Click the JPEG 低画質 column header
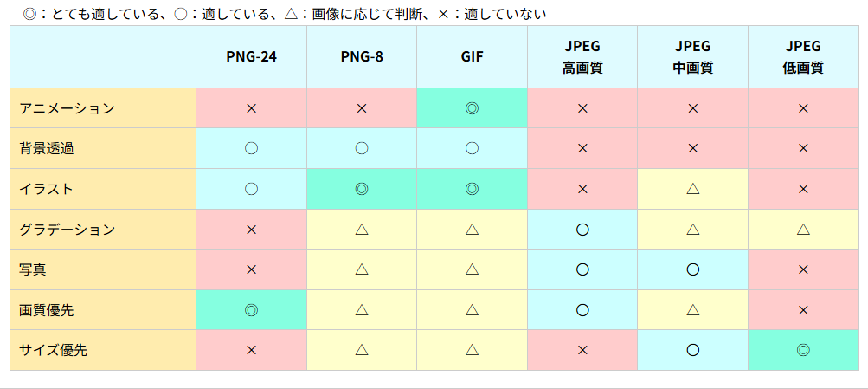Viewport: 868px width, 389px height. (803, 57)
